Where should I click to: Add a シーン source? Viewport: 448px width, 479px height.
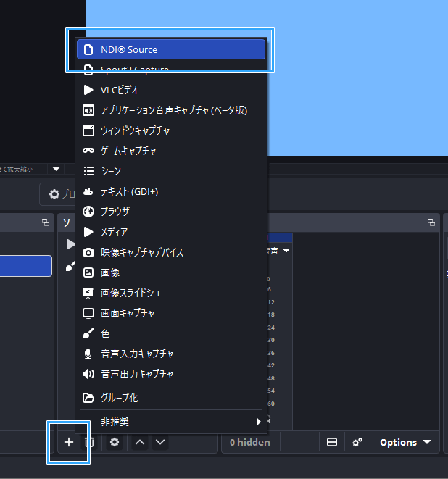pyautogui.click(x=171, y=171)
